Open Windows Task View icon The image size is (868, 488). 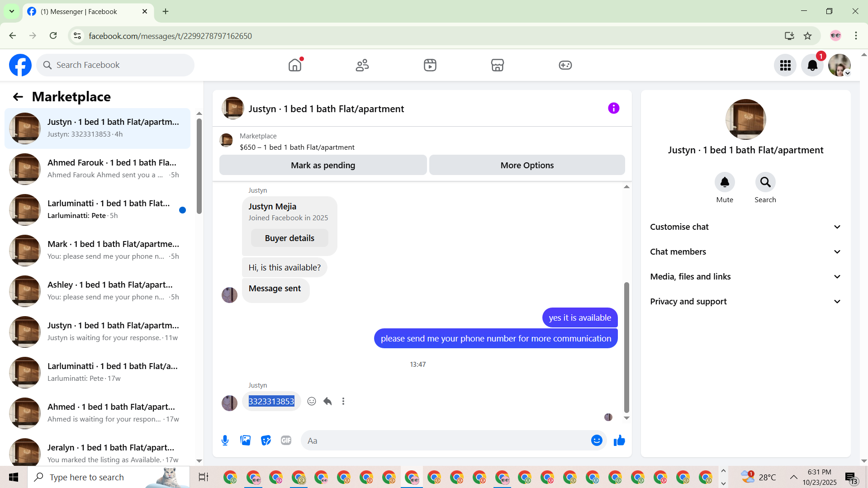coord(204,477)
